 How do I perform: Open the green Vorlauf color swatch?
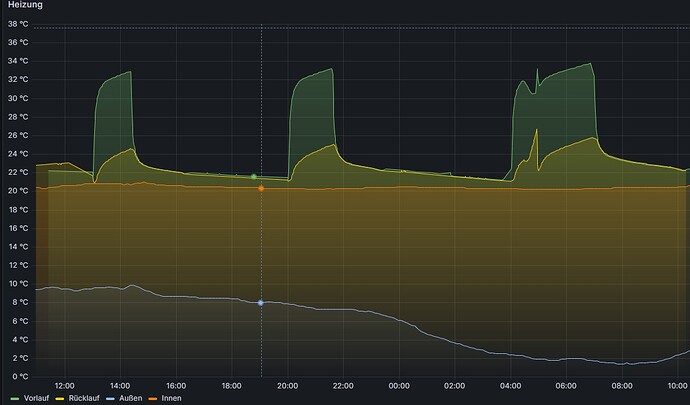click(x=13, y=399)
